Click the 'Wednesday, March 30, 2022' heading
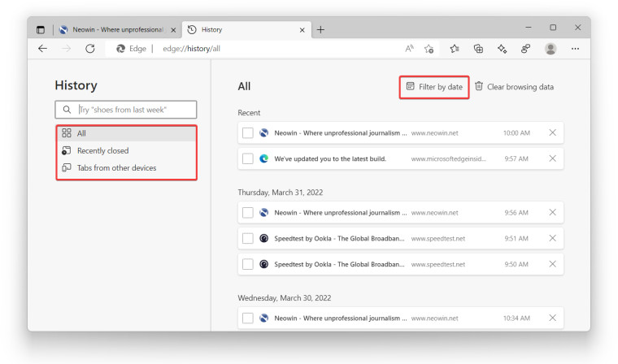The height and width of the screenshot is (364, 618). coord(284,298)
